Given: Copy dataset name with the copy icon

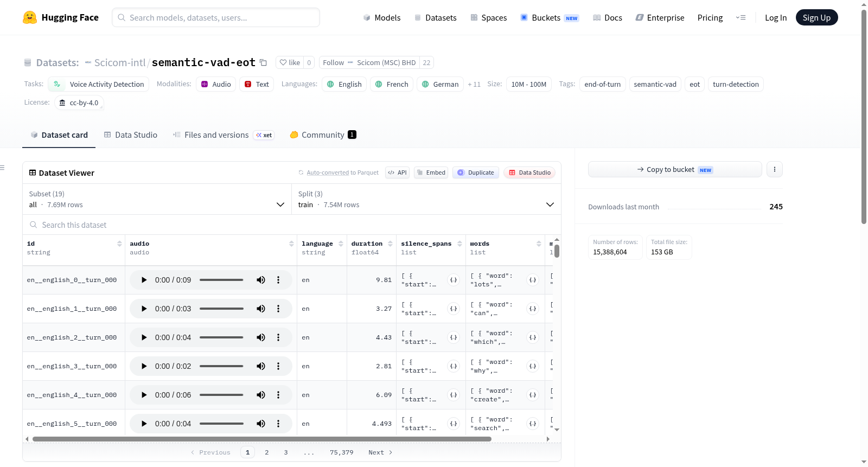Looking at the screenshot, I should [263, 62].
